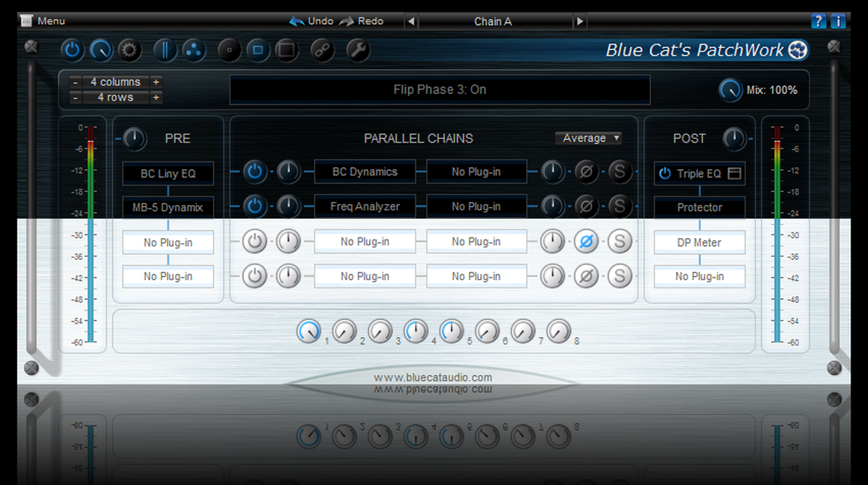Open the DP Meter plug-in slot
Screen dimensions: 868x485
coord(699,242)
